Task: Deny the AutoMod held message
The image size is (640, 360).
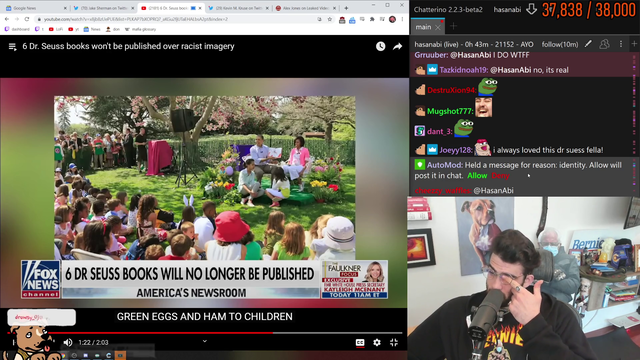Action: tap(500, 176)
